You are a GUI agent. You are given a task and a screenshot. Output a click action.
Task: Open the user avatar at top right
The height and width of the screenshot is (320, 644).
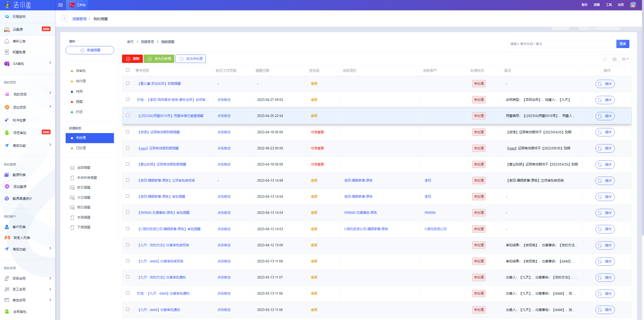click(633, 5)
